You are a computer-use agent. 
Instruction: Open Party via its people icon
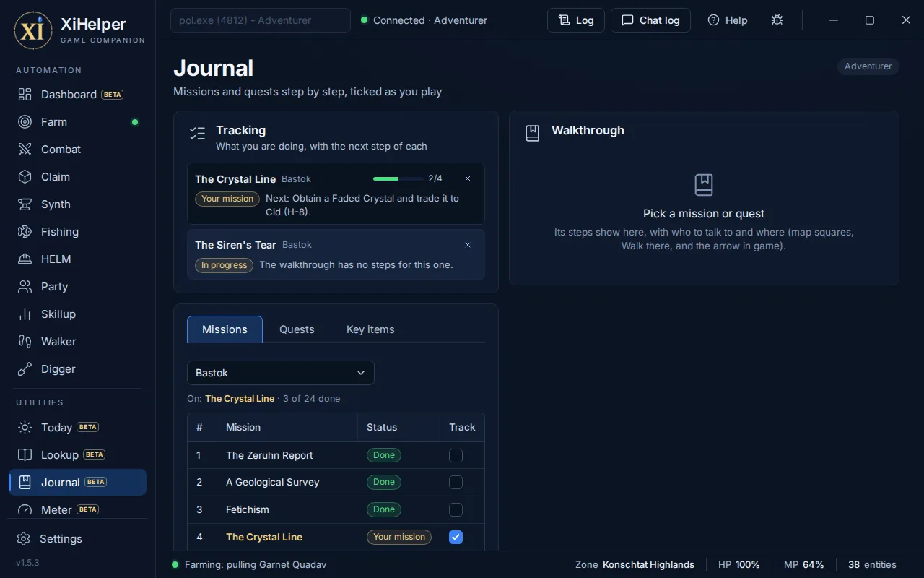point(25,287)
